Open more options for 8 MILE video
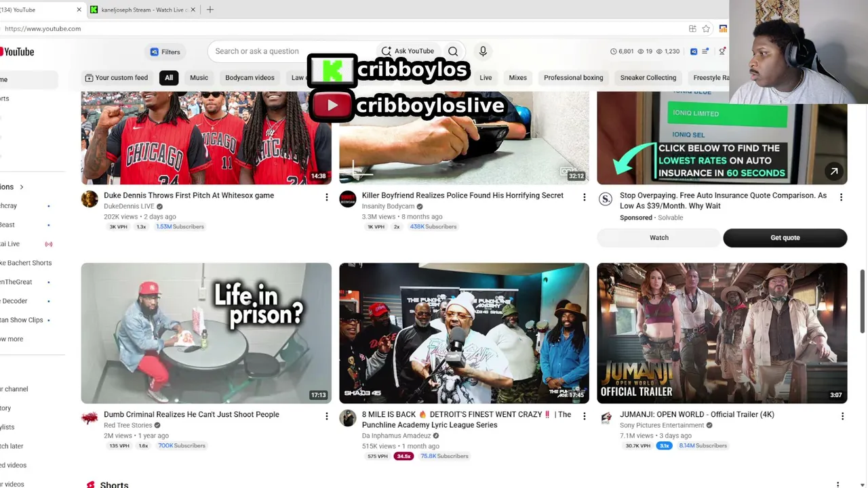The width and height of the screenshot is (868, 488). [x=584, y=416]
